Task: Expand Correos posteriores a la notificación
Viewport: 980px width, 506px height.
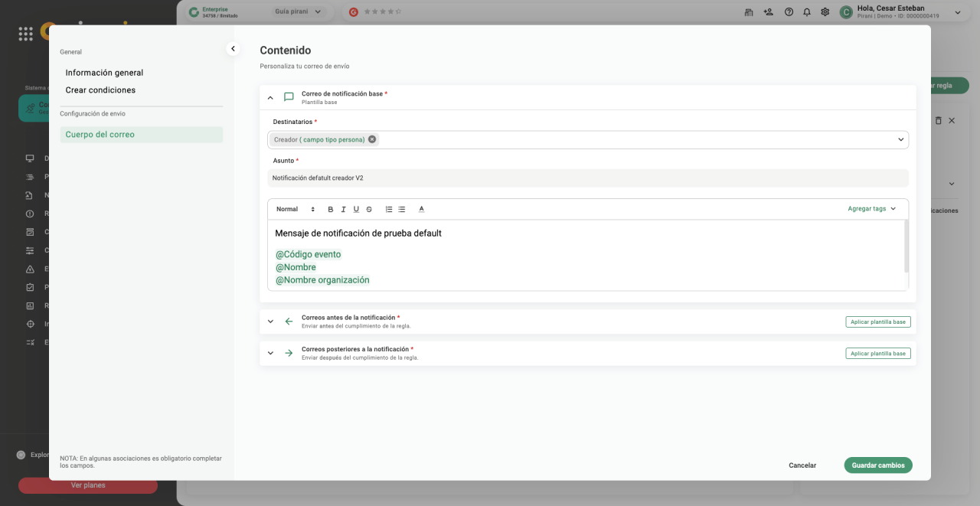Action: click(x=270, y=353)
